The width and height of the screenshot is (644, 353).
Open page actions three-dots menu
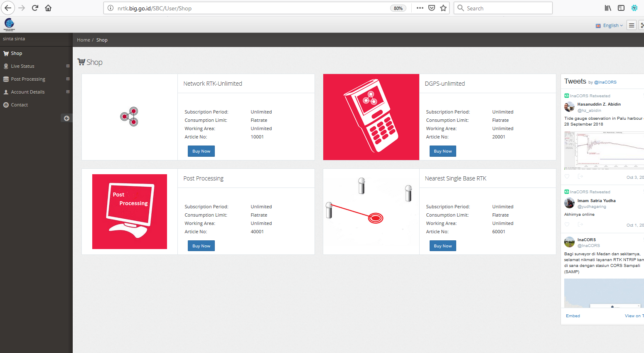pyautogui.click(x=420, y=8)
